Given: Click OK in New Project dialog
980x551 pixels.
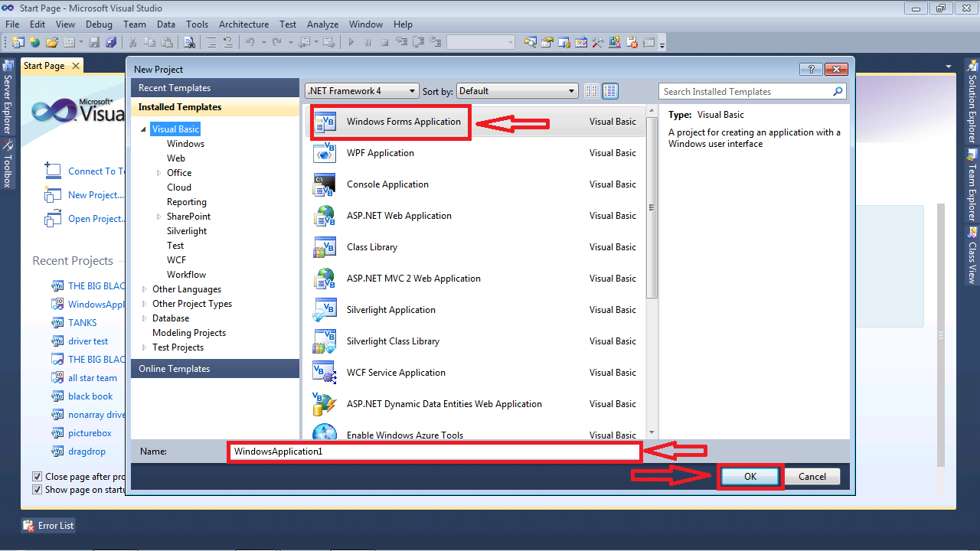Looking at the screenshot, I should 750,477.
